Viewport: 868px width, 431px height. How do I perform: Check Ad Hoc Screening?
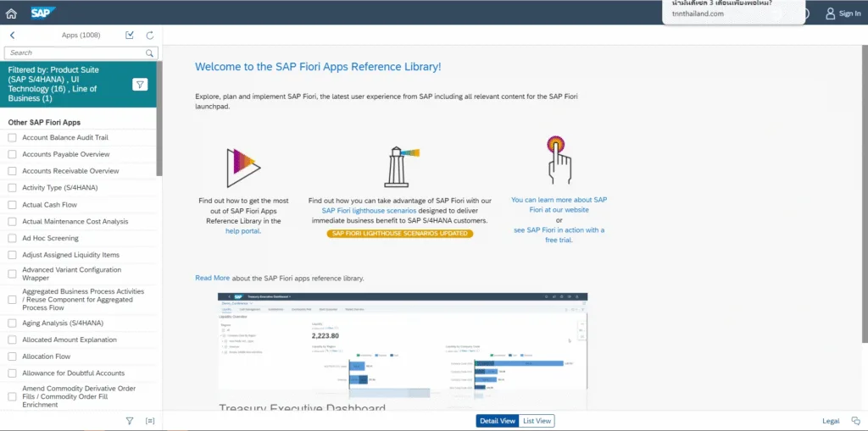[x=12, y=239]
